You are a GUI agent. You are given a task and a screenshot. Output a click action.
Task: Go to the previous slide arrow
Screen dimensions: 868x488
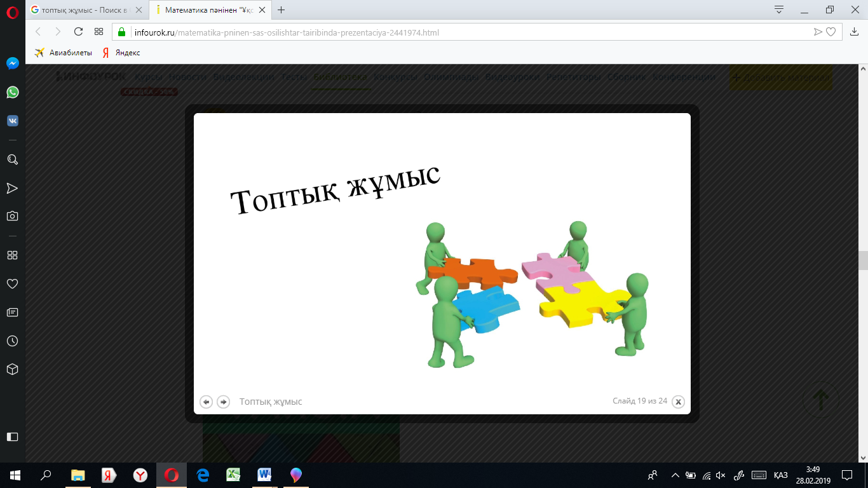[206, 402]
